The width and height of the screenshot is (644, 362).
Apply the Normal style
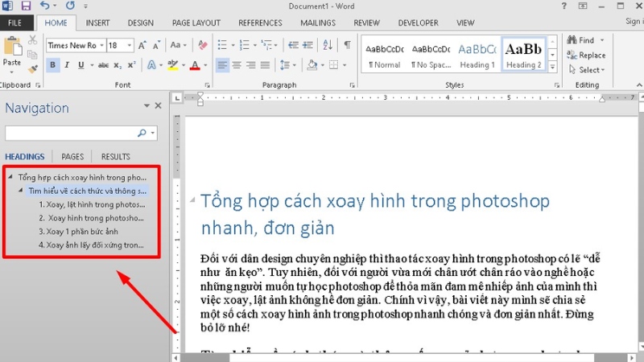point(385,55)
